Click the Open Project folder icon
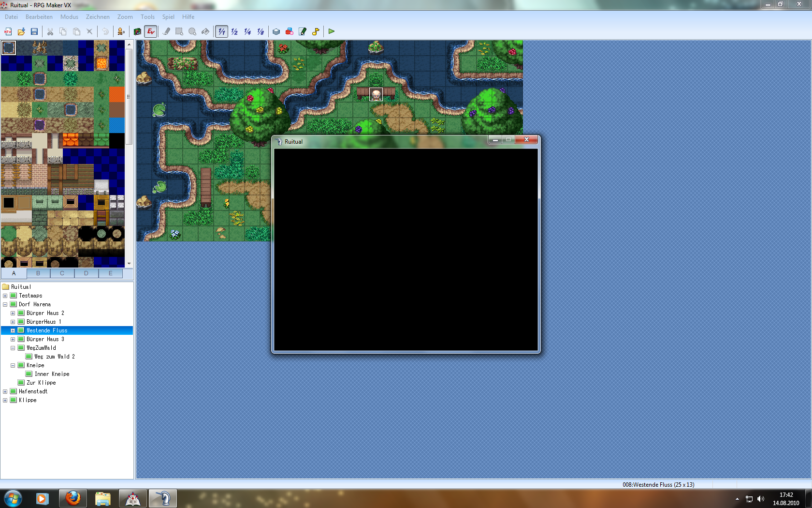 [x=21, y=31]
